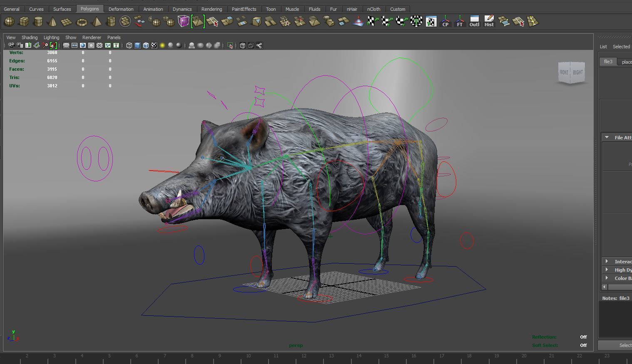Toggle X-Ray Joints in the panel toolbar
Image resolution: width=632 pixels, height=364 pixels.
tap(259, 45)
